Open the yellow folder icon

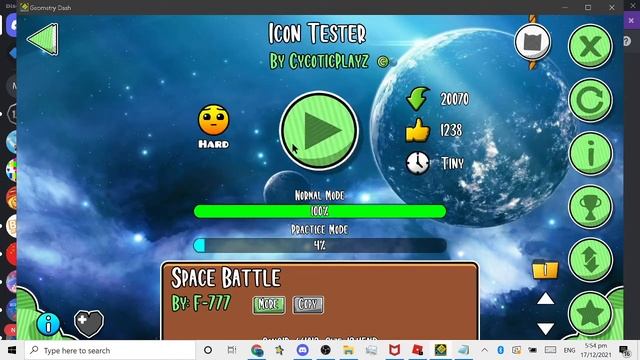point(545,269)
